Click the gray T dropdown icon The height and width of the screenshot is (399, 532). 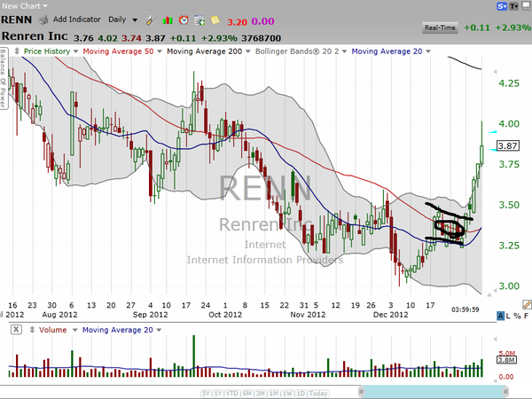coord(513,6)
